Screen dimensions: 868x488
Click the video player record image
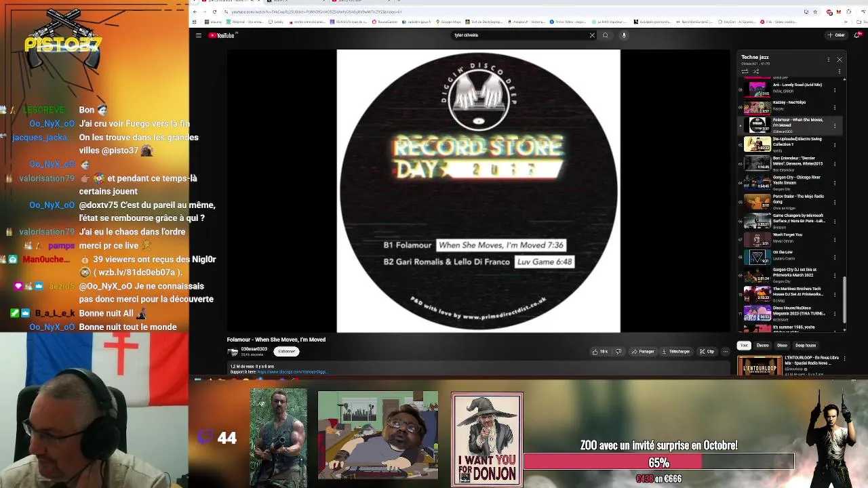(478, 191)
